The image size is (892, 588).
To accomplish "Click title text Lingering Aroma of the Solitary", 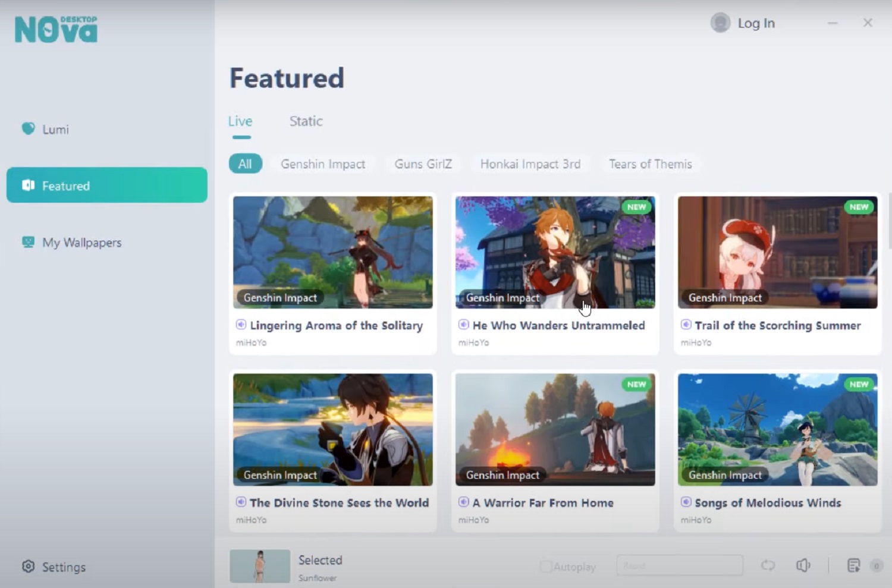I will click(337, 325).
